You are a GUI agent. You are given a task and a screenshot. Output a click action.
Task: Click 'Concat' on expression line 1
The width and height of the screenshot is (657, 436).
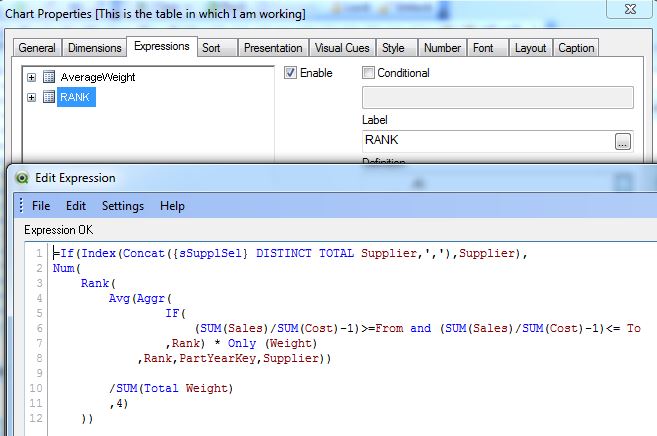click(144, 253)
